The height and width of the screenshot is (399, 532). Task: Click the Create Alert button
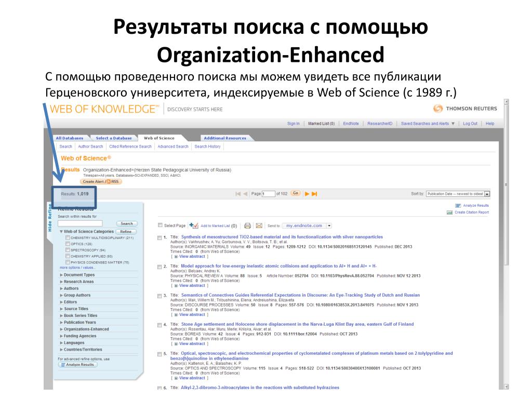101,181
